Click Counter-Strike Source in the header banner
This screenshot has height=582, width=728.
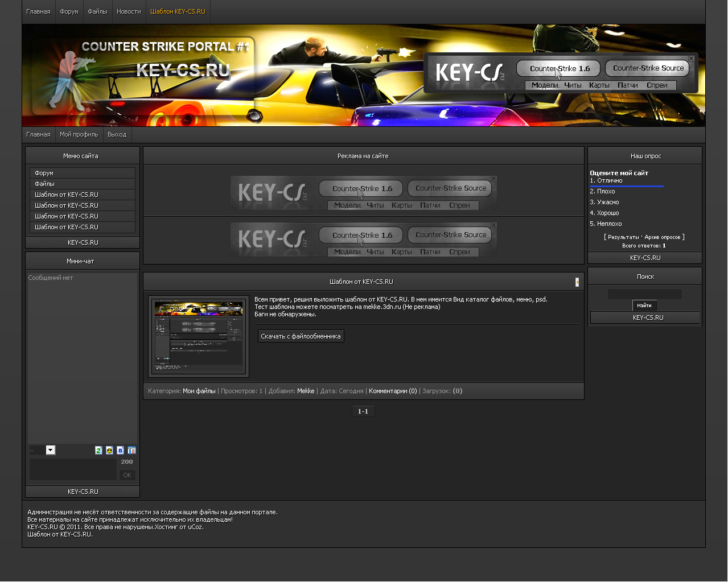tap(647, 68)
